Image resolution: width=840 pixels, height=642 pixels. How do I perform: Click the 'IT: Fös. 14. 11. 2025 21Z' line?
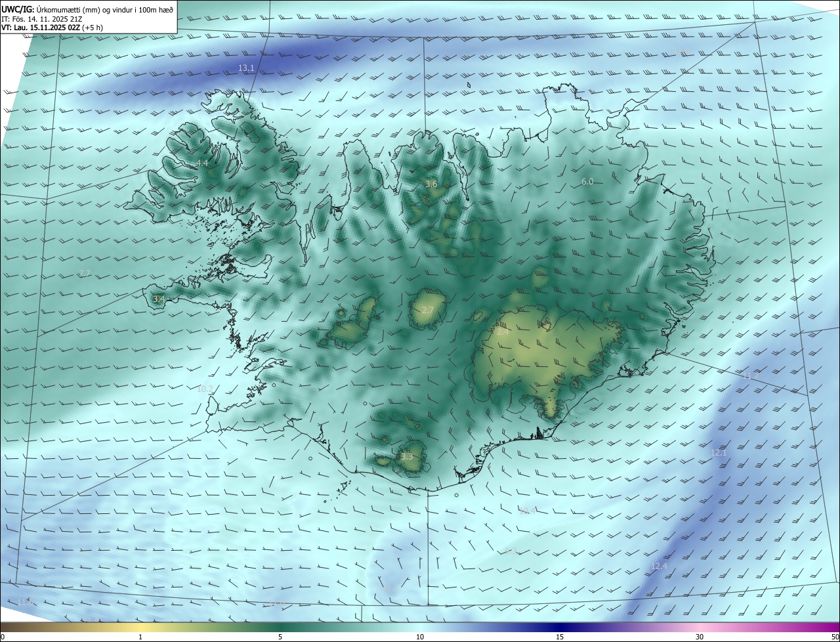pos(42,18)
